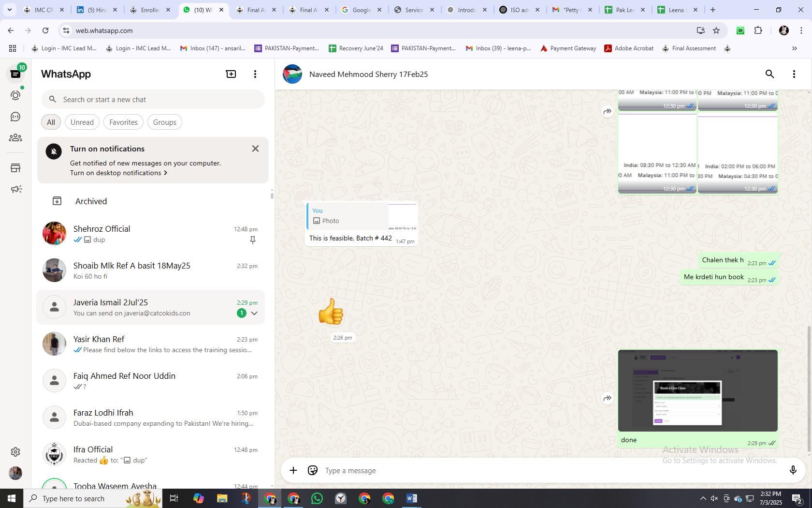The width and height of the screenshot is (812, 508).
Task: Click the voice message microphone icon
Action: [793, 470]
